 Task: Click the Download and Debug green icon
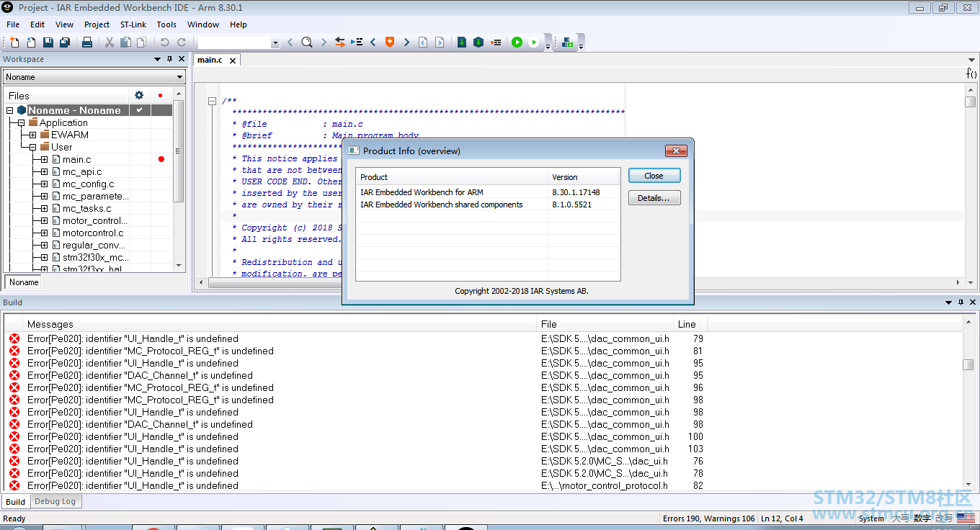517,42
